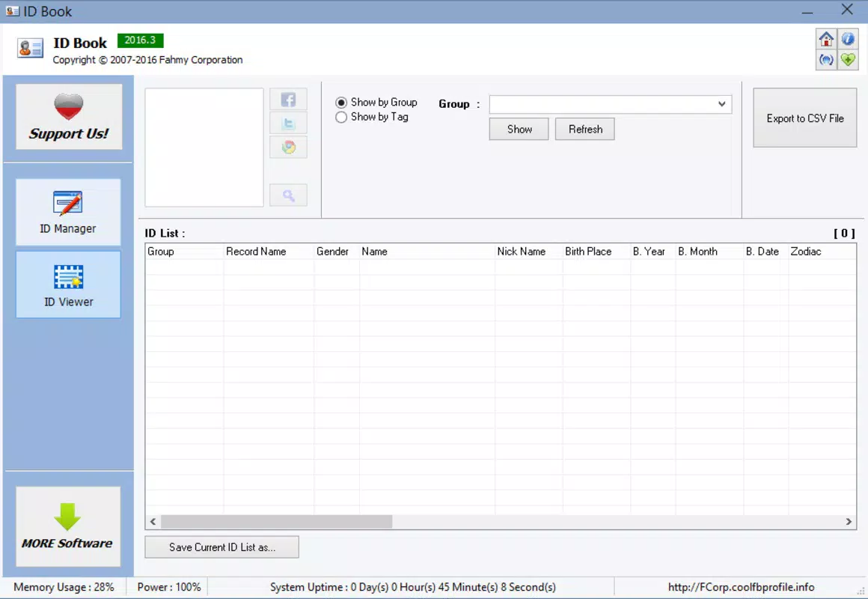Click the Power : 100% status text

pyautogui.click(x=169, y=587)
